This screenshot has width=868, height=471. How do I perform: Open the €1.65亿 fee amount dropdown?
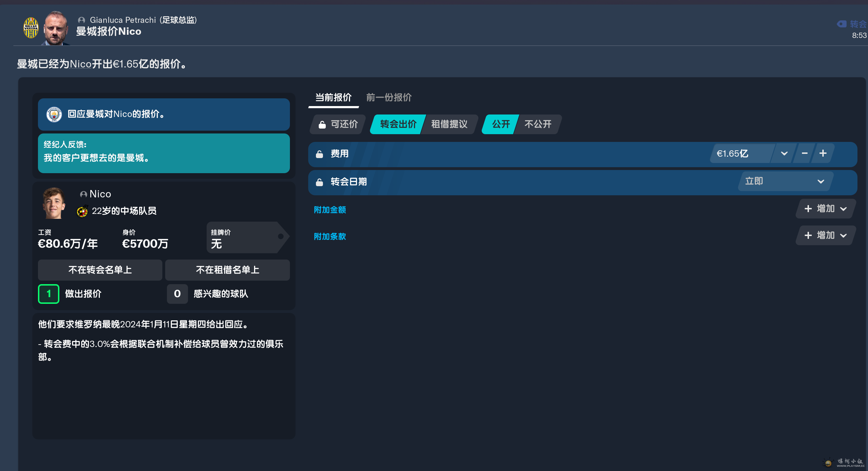[784, 153]
